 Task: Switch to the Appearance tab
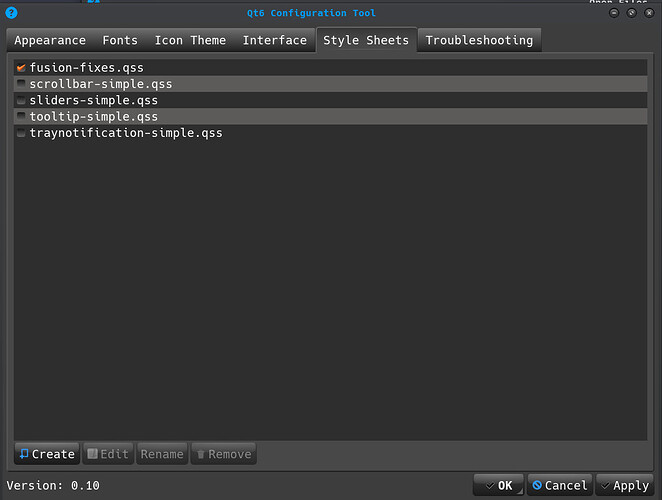tap(50, 40)
